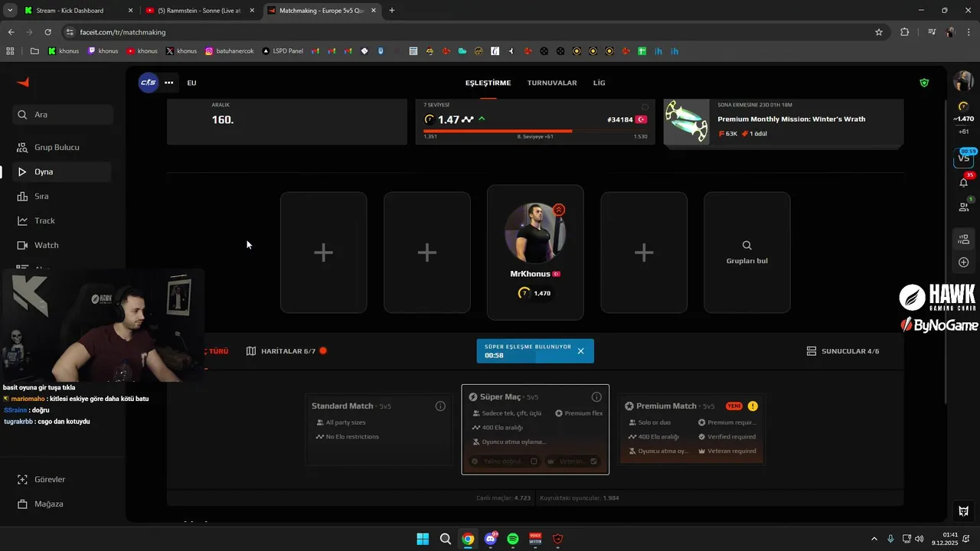Add a player in the first empty slot
The width and height of the screenshot is (980, 551).
pos(323,253)
